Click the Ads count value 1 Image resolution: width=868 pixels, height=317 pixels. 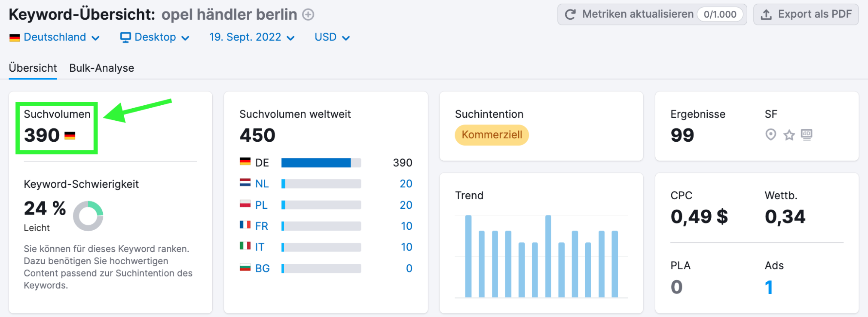pyautogui.click(x=769, y=287)
